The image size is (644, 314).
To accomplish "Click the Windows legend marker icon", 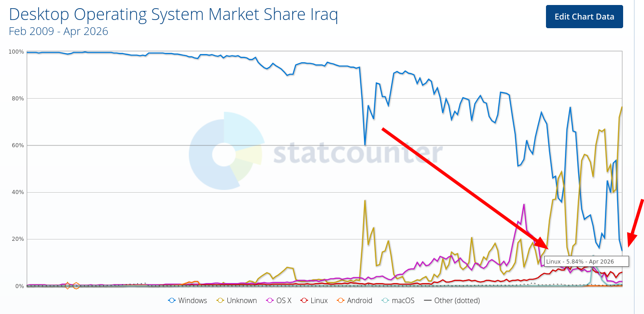I will tap(171, 300).
